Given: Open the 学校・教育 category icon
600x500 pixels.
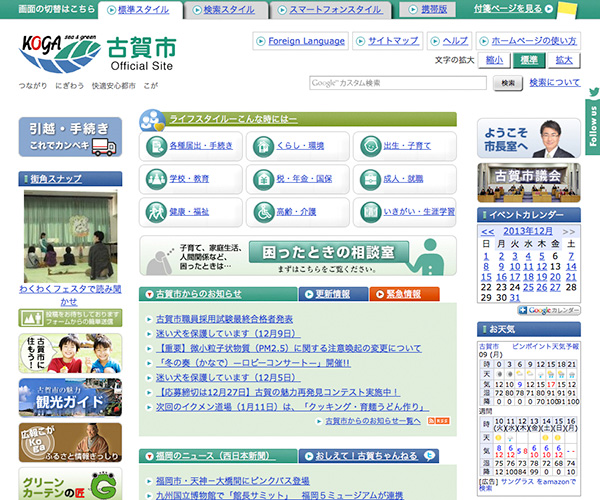Looking at the screenshot, I should point(157,179).
